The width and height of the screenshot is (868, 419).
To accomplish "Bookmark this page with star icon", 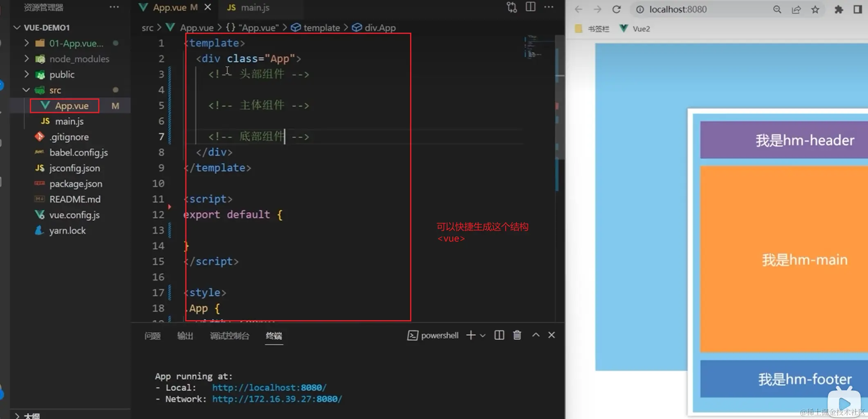I will click(815, 9).
